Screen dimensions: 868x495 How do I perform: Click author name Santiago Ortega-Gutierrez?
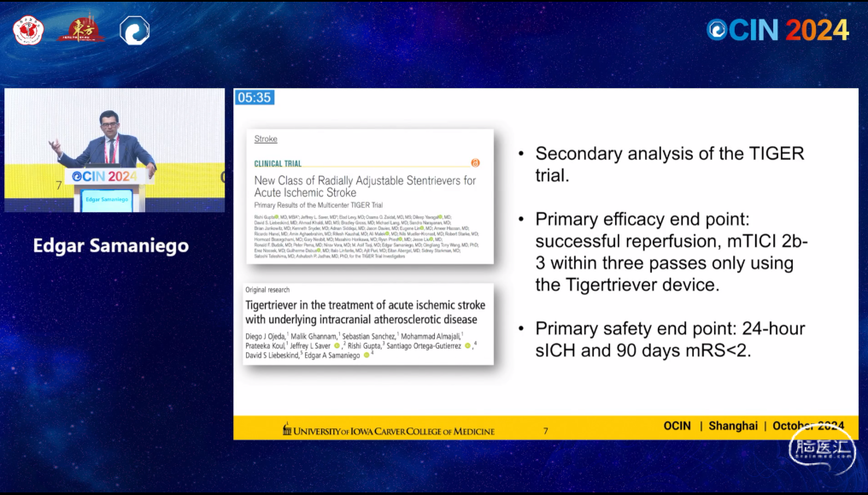(424, 345)
